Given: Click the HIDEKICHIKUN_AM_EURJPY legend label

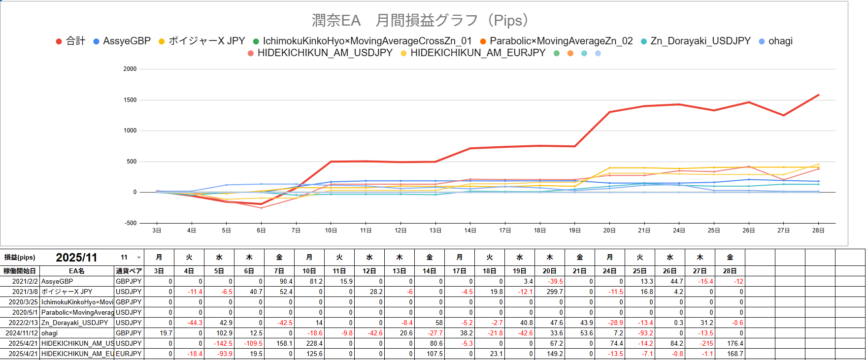Looking at the screenshot, I should 477,53.
